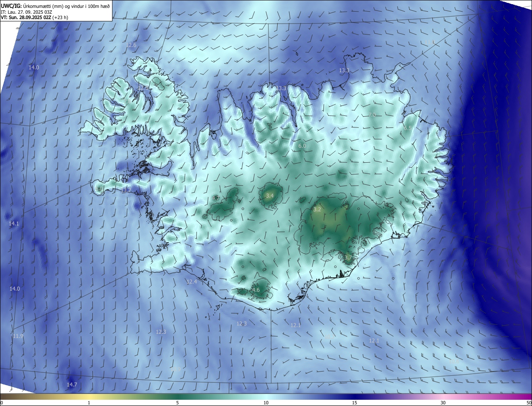Click the 50 tick on the color scale

[529, 403]
